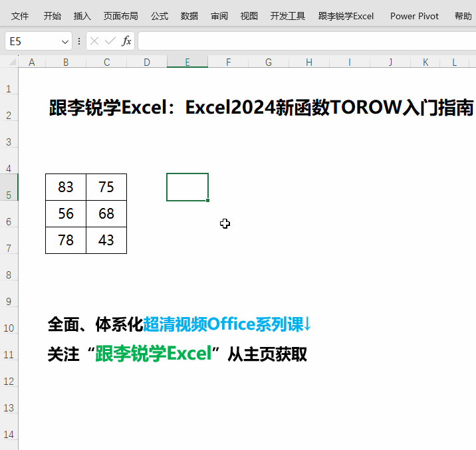
Task: Select row 1 header
Action: [x=9, y=81]
